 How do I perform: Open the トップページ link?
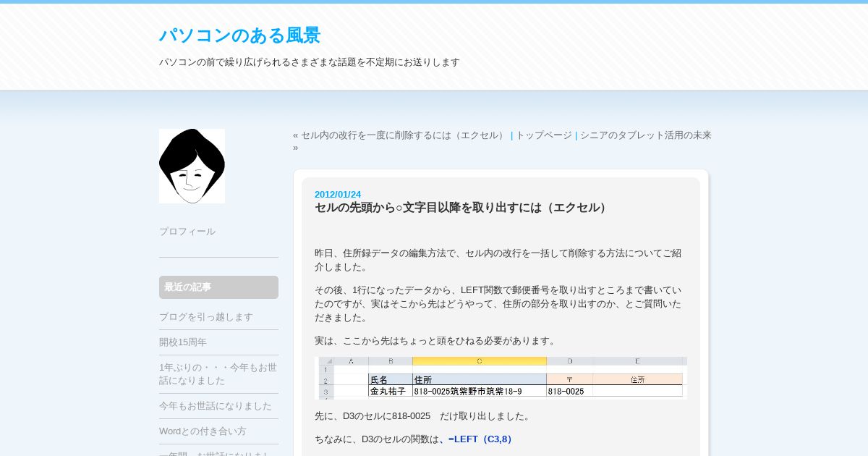pyautogui.click(x=544, y=135)
